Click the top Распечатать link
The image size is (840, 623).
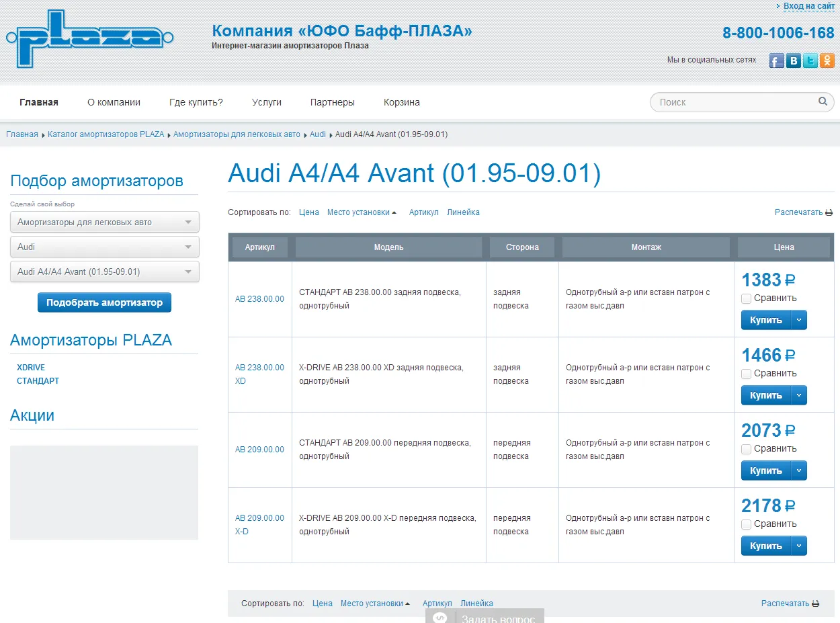(798, 212)
